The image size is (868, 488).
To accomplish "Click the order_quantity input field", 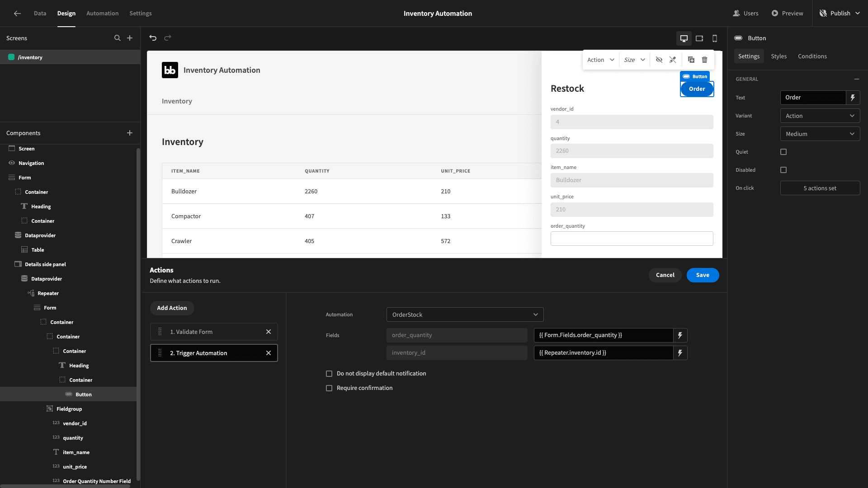I will point(632,239).
